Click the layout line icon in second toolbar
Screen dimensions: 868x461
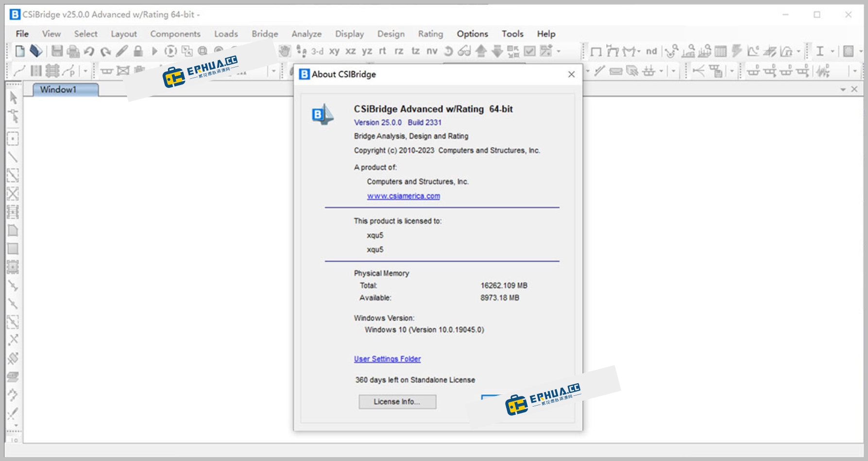19,71
